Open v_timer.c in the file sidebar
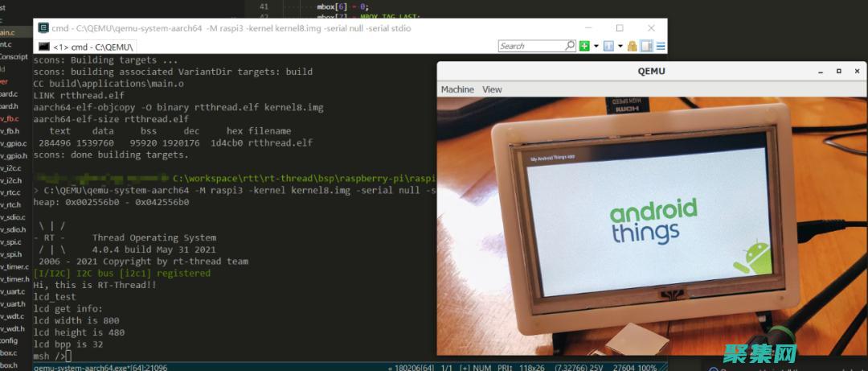Image resolution: width=868 pixels, height=371 pixels. pyautogui.click(x=14, y=267)
